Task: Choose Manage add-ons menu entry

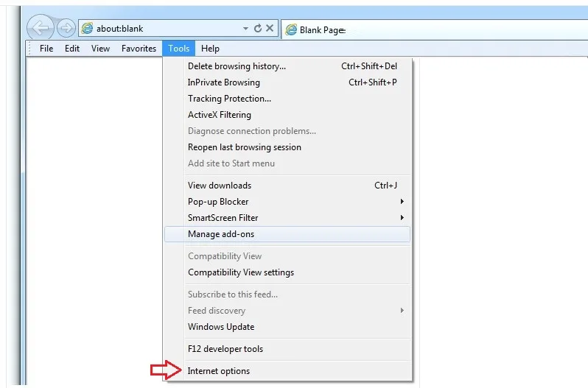Action: coord(287,234)
